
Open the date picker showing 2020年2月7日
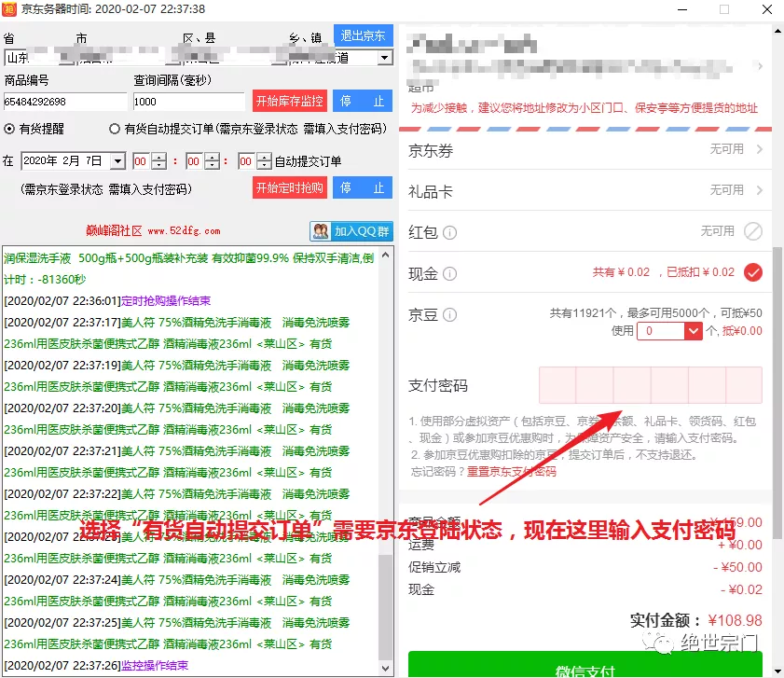pos(117,160)
